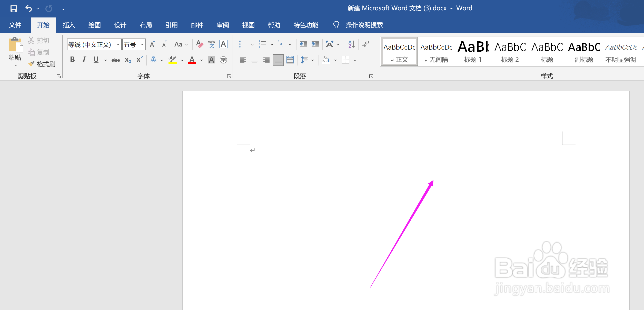Click the paragraph shading bucket icon
Screen dimensions: 644x310
point(326,60)
